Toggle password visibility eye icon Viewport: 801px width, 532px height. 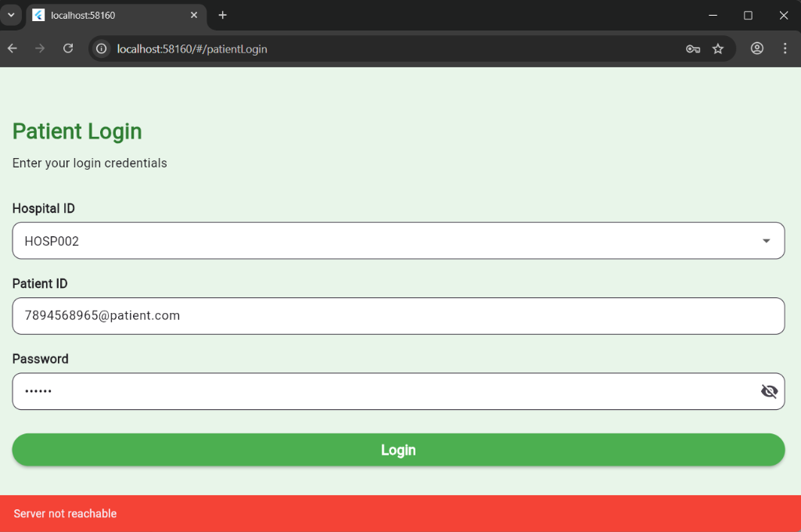point(770,391)
